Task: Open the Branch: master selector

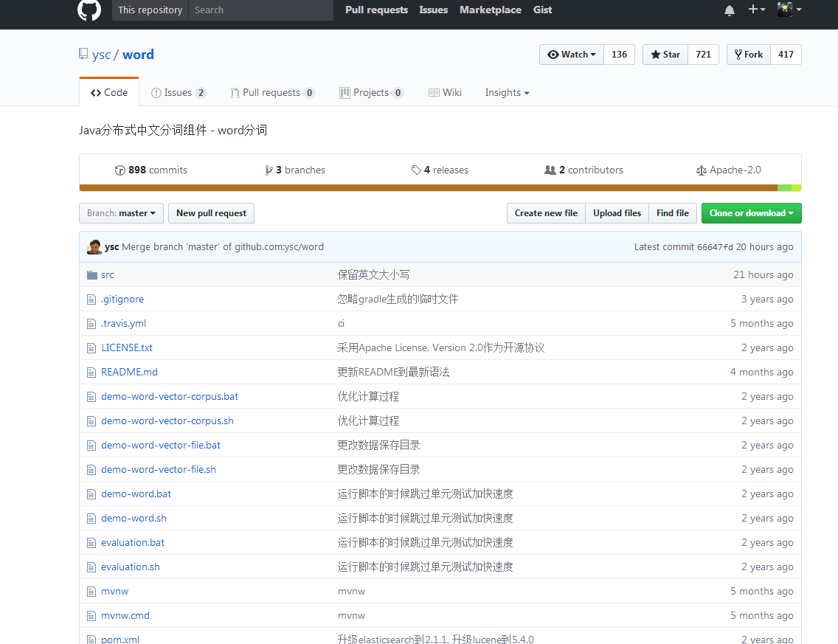Action: 121,213
